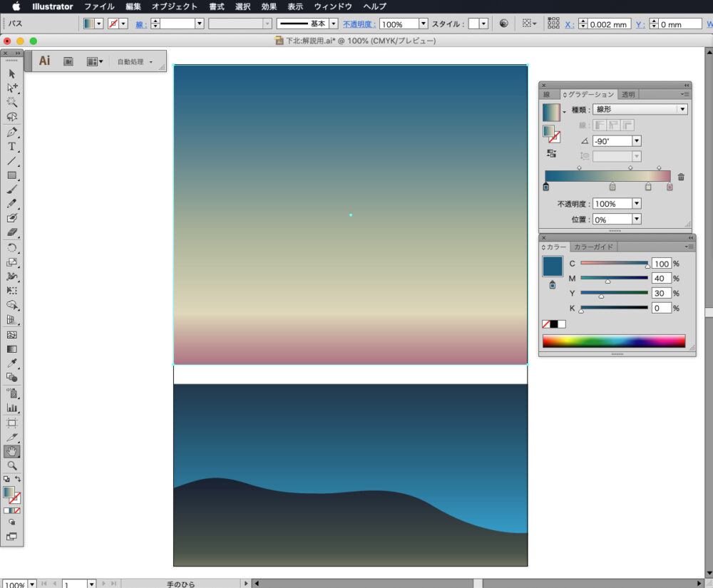Swap fill and stroke in toolbox
The height and width of the screenshot is (588, 713).
pyautogui.click(x=18, y=479)
